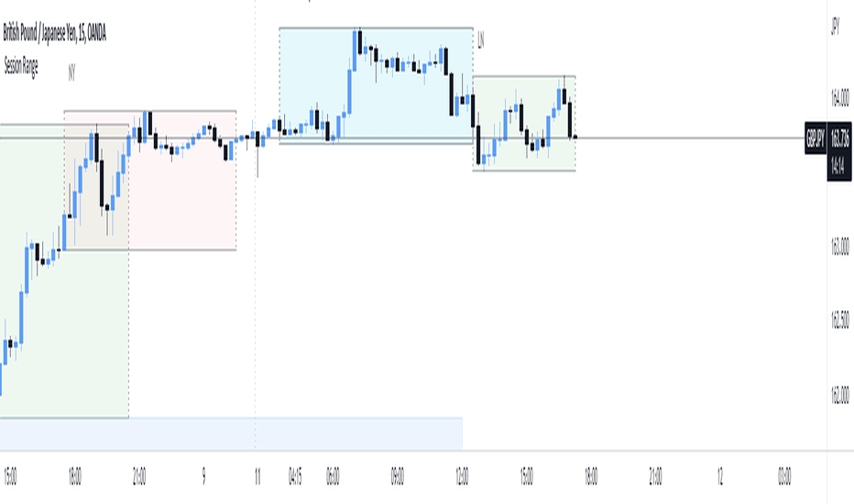The height and width of the screenshot is (504, 854).
Task: Select the 12:00 time axis marker
Action: [x=461, y=477]
